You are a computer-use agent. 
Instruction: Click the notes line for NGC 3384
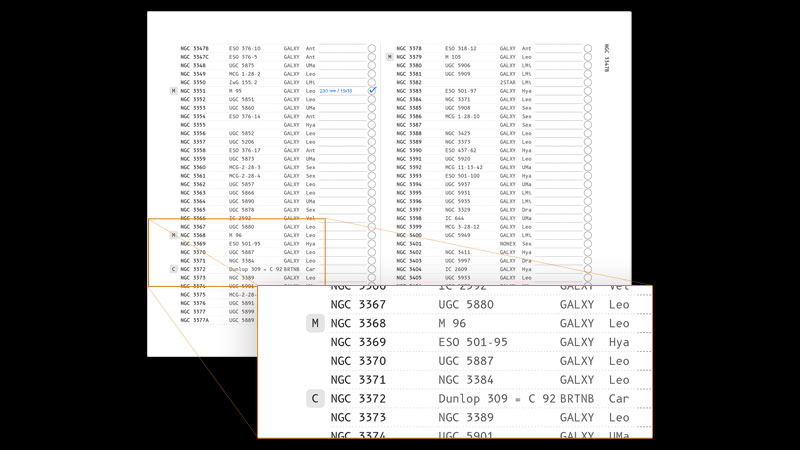click(x=557, y=99)
